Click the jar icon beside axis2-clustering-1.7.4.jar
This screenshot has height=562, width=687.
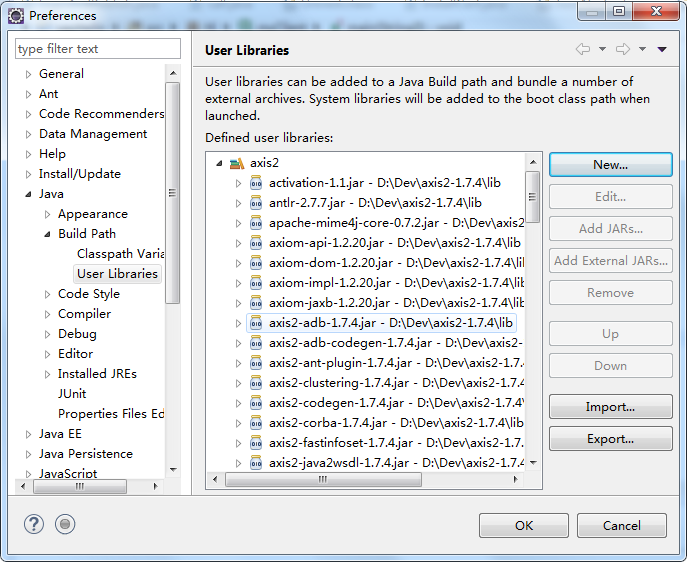point(256,383)
